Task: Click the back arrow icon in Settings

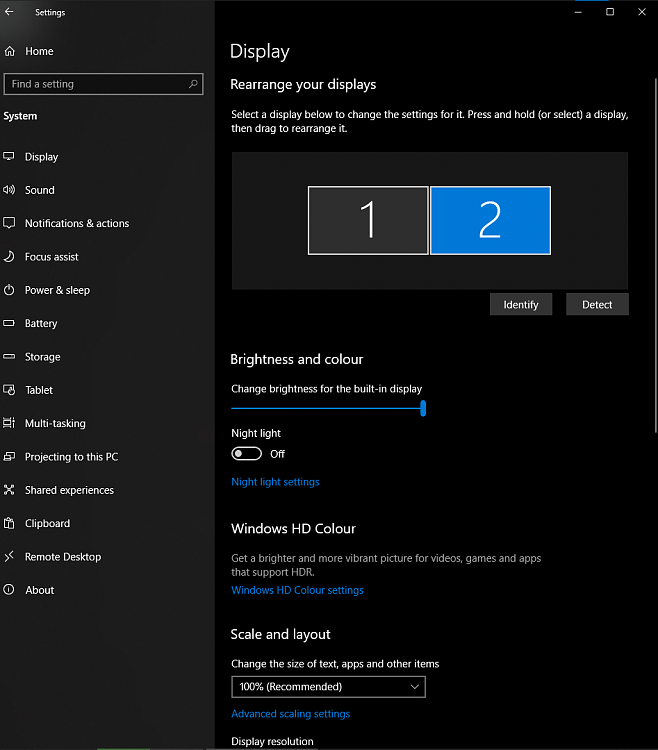Action: coord(10,12)
